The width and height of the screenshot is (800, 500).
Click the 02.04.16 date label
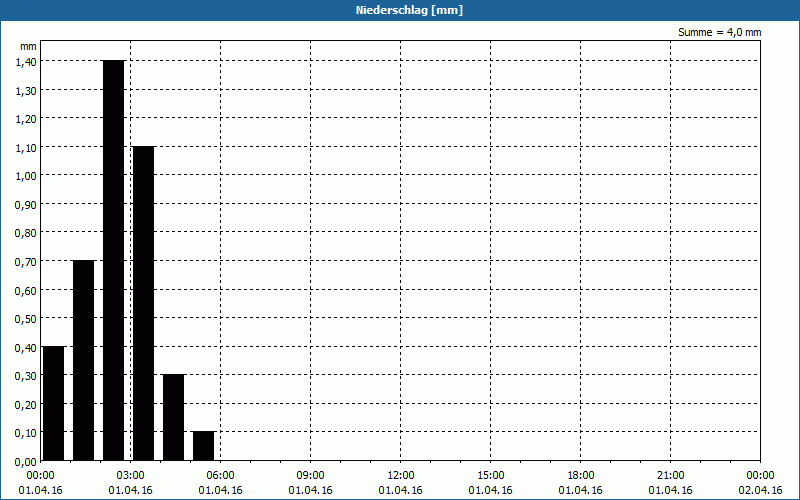coord(760,490)
